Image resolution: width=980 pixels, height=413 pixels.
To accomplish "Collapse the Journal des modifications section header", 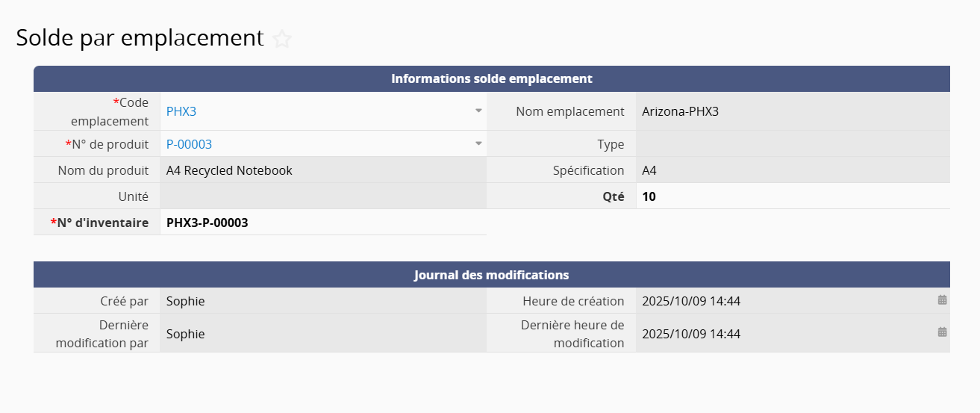I will tap(491, 275).
